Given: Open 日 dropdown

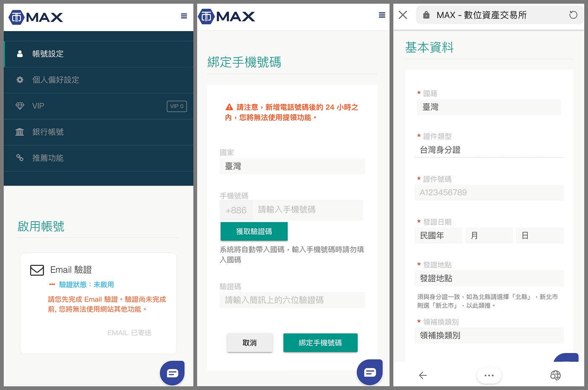Looking at the screenshot, I should [540, 236].
